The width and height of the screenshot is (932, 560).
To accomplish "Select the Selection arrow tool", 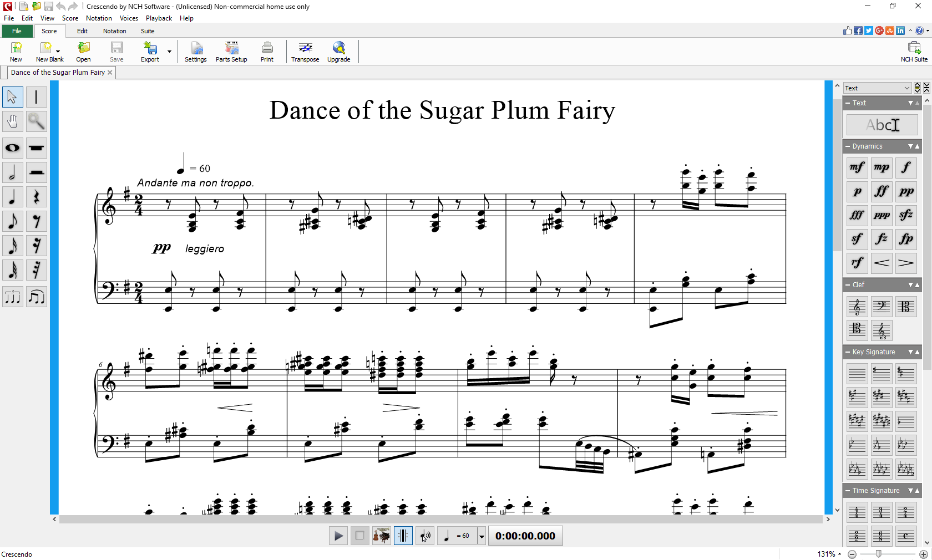I will coord(12,96).
